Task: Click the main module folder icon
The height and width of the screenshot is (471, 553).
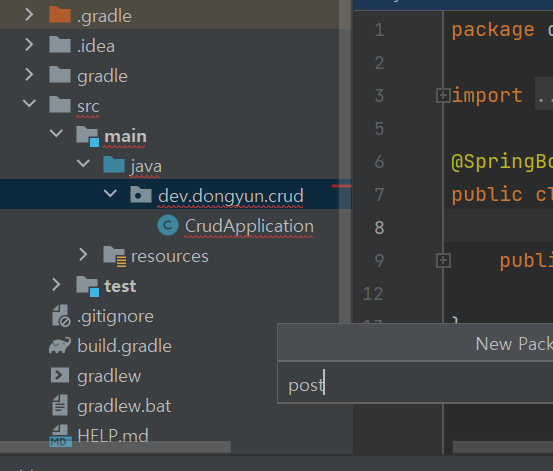Action: coord(87,136)
